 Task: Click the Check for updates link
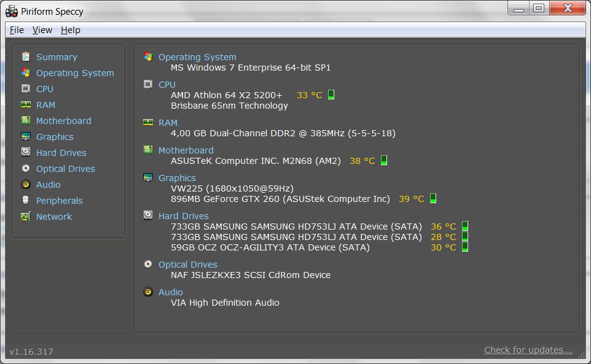(528, 350)
